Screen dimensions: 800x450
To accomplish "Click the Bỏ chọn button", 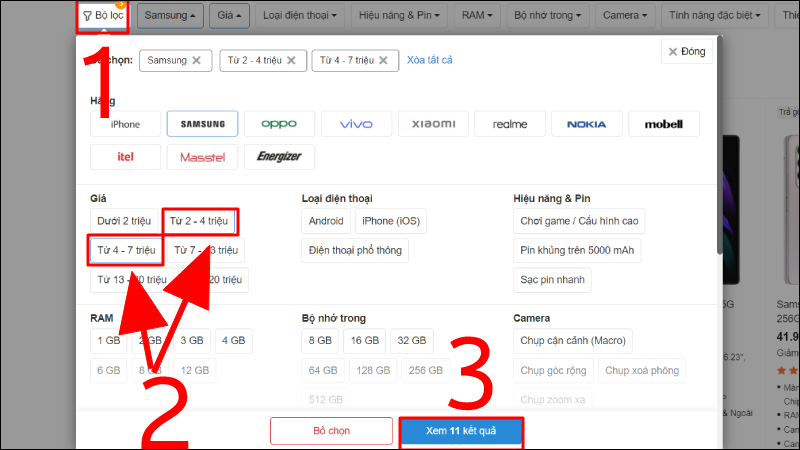I will [x=332, y=431].
